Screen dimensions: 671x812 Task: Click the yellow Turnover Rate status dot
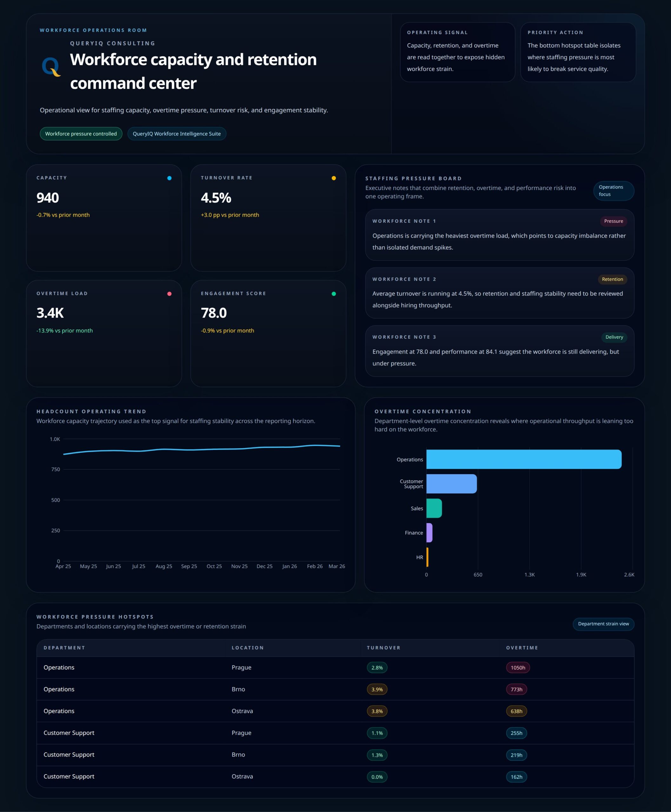[334, 178]
